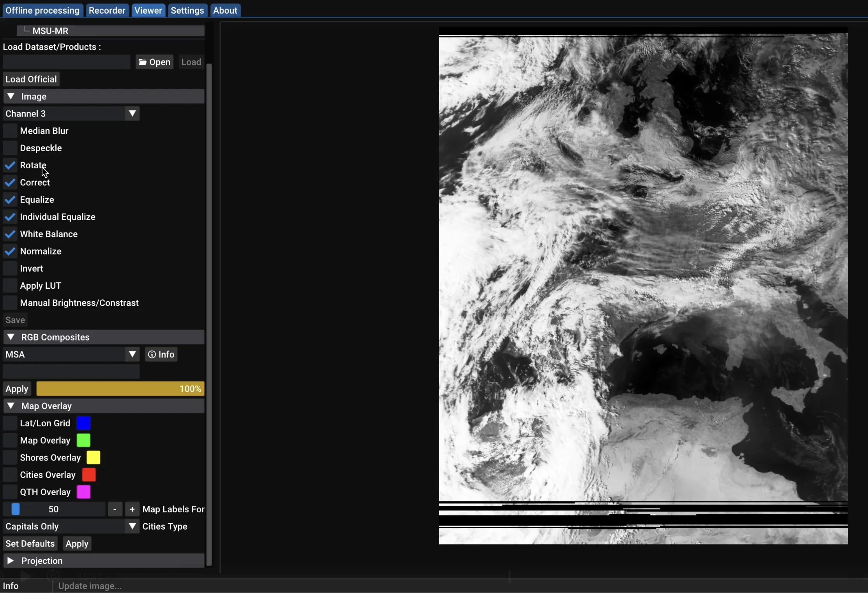Screen dimensions: 868x593
Task: Click the dataset path input field
Action: pyautogui.click(x=65, y=62)
